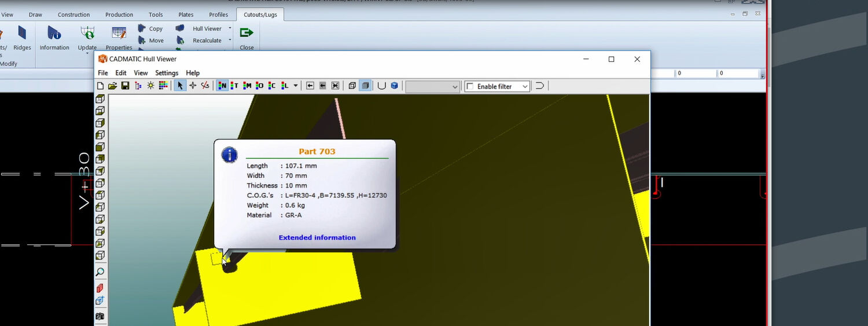Open the Settings menu in Hull Viewer
This screenshot has width=868, height=326.
tap(167, 73)
